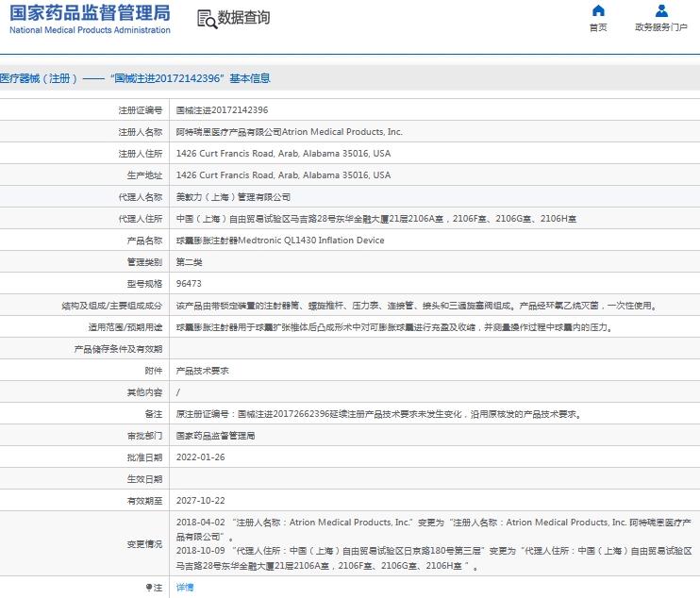The height and width of the screenshot is (598, 700).
Task: Click the 批准日期 row label
Action: click(144, 457)
